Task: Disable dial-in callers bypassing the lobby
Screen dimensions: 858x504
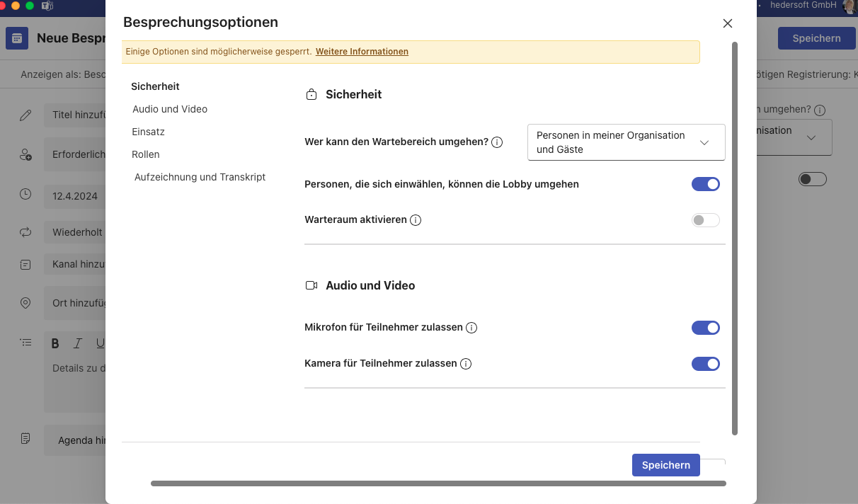Action: click(706, 184)
